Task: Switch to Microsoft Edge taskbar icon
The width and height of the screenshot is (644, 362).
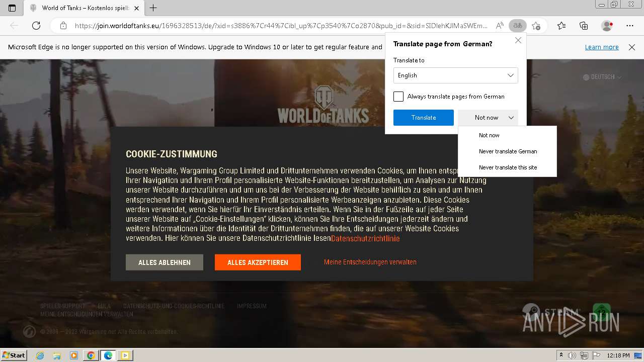Action: pos(108,355)
